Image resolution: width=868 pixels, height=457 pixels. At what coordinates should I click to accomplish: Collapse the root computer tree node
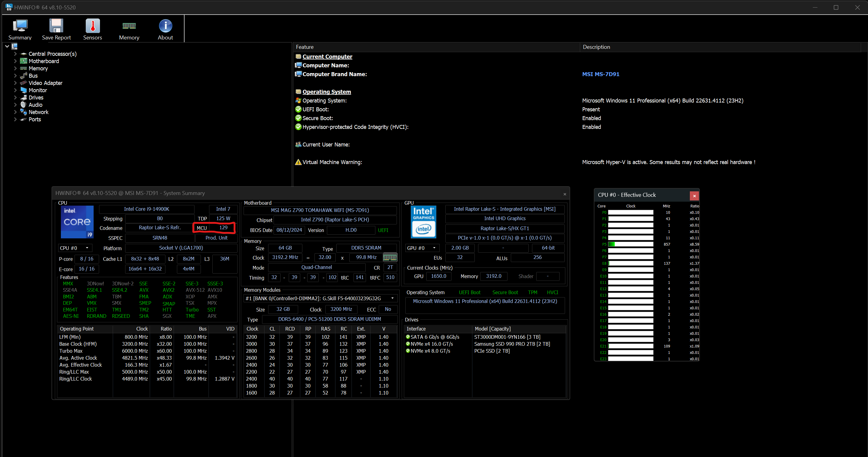click(7, 46)
